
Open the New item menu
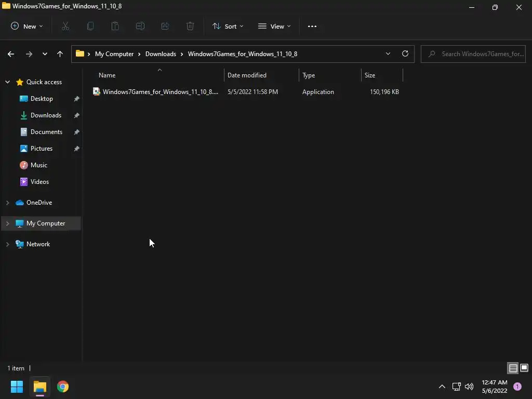coord(27,26)
